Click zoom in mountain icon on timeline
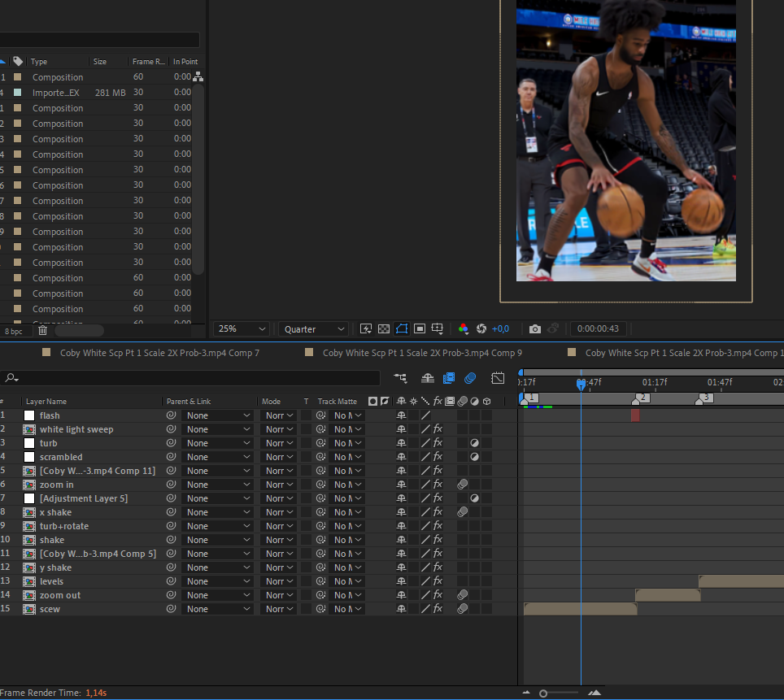 (595, 693)
